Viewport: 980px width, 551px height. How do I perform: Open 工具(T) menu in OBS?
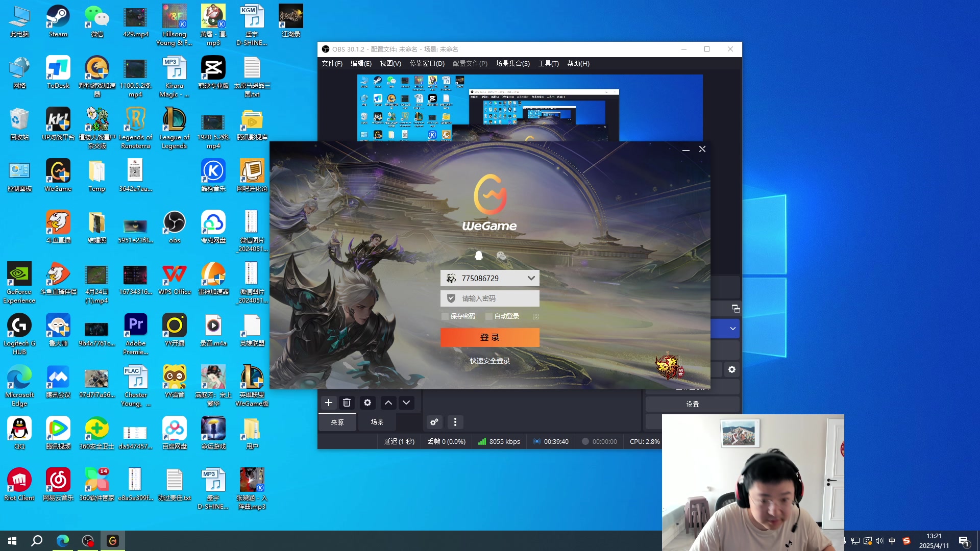click(x=549, y=63)
